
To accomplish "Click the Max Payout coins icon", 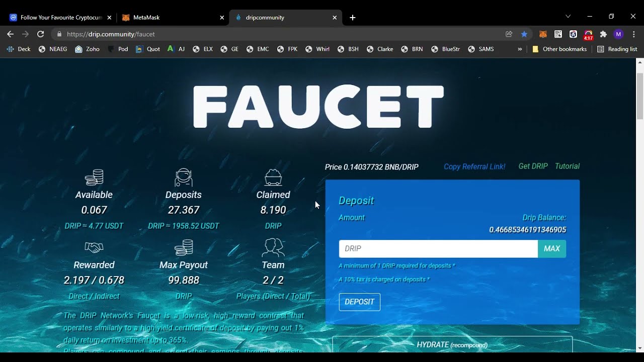I will click(x=184, y=247).
